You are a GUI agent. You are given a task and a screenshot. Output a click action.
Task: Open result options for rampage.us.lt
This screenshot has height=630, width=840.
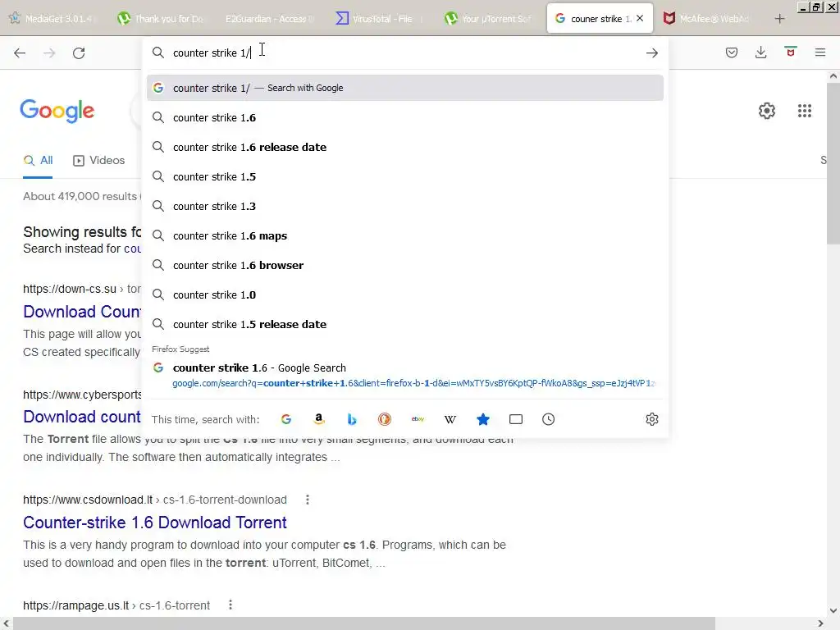click(x=231, y=605)
